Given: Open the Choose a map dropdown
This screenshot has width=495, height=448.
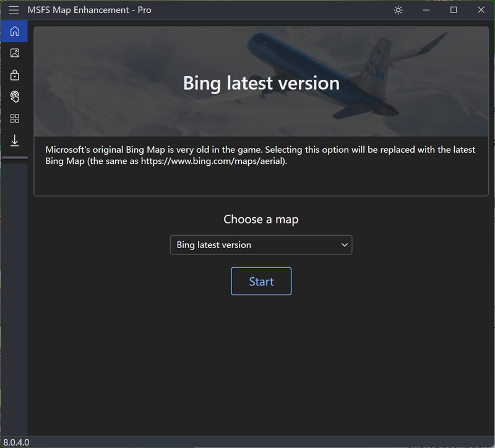Looking at the screenshot, I should pos(261,245).
